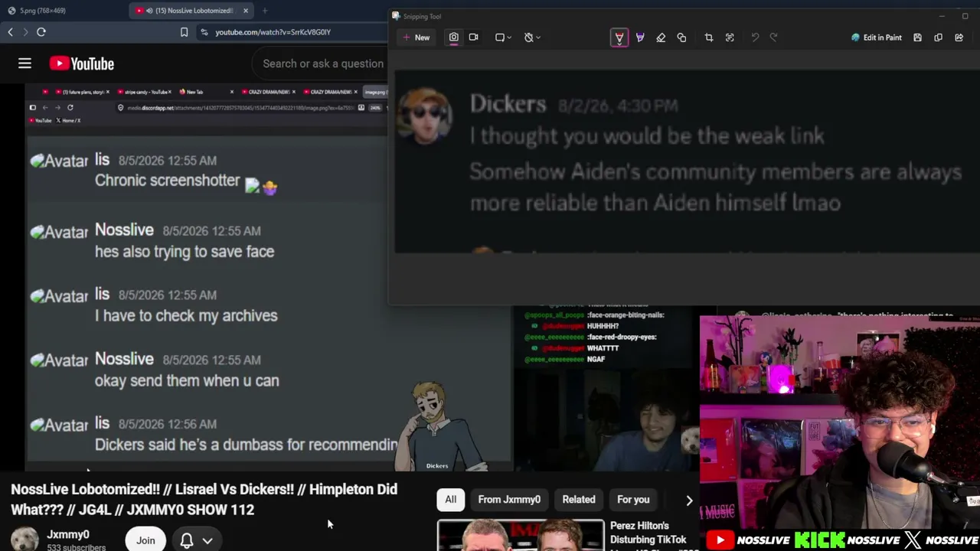The width and height of the screenshot is (980, 551).
Task: Click the "Chronic screenshotter" message in the video
Action: pyautogui.click(x=168, y=181)
